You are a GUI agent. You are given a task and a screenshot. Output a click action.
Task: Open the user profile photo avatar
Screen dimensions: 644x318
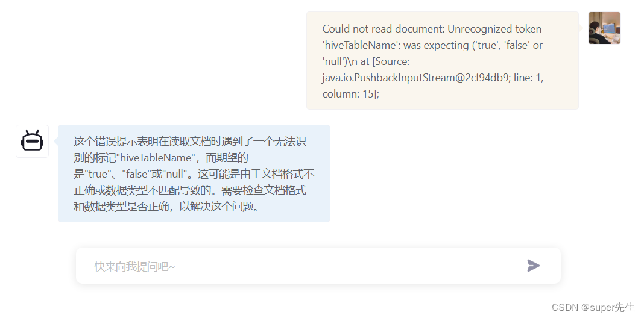tap(604, 28)
